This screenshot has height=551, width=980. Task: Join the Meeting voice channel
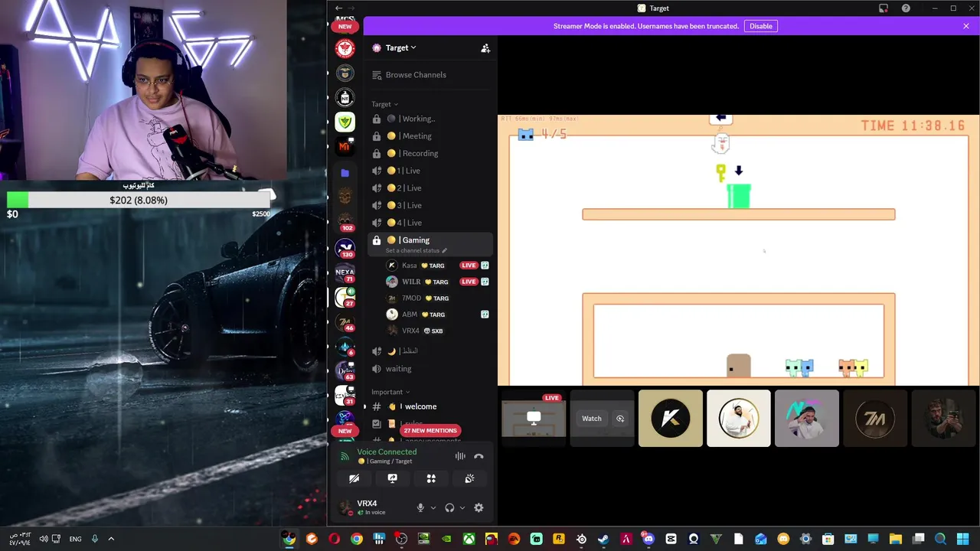430,136
